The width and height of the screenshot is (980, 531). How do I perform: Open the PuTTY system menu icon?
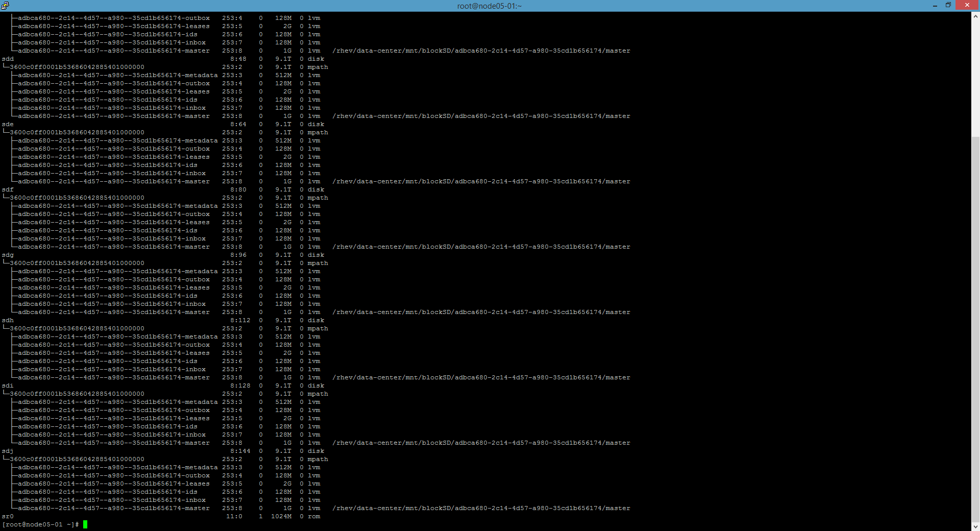point(5,6)
